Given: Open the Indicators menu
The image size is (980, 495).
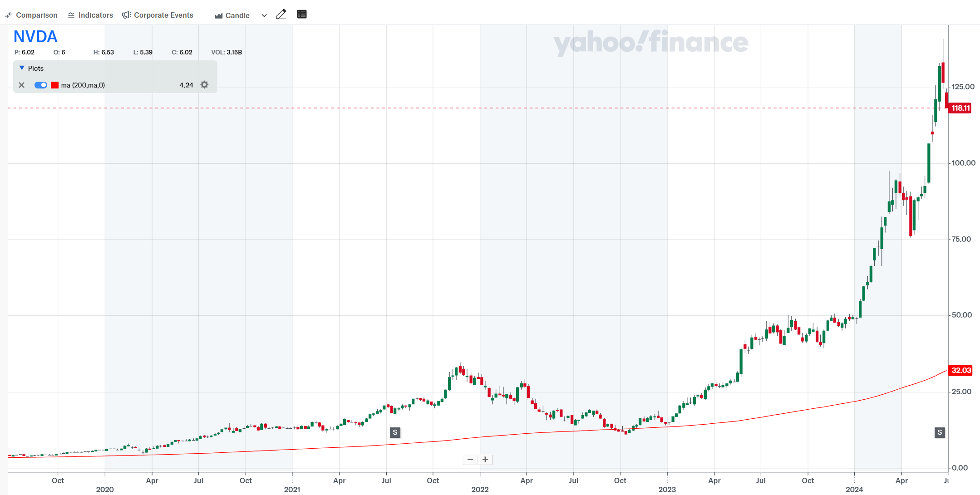Looking at the screenshot, I should coord(90,15).
